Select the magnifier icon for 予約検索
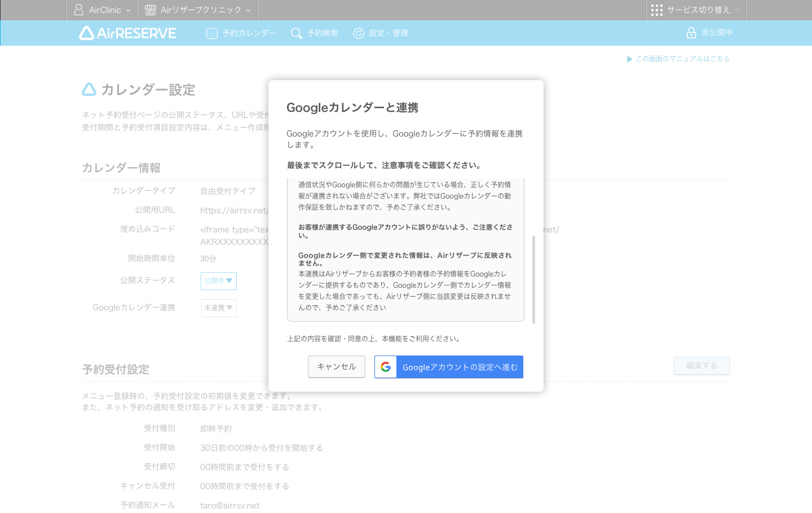Screen dimensions: 812x513 (x=296, y=33)
